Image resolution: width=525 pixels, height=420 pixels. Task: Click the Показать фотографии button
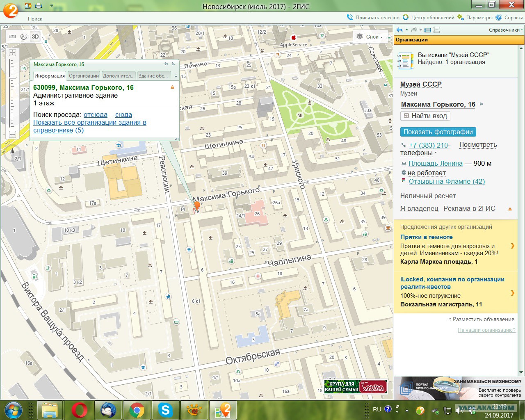[x=438, y=132]
